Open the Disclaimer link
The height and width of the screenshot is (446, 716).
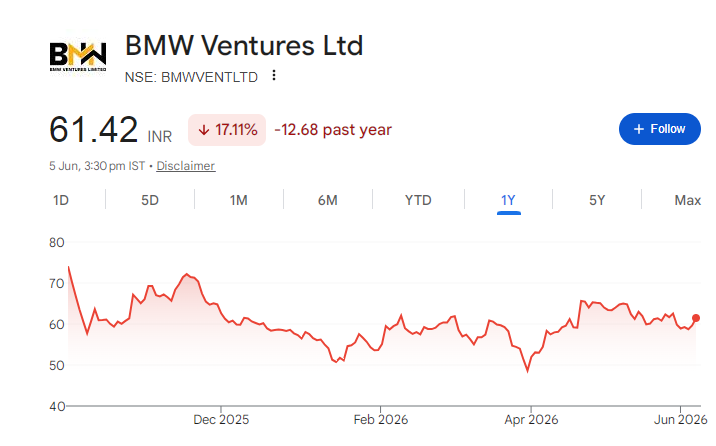[185, 166]
